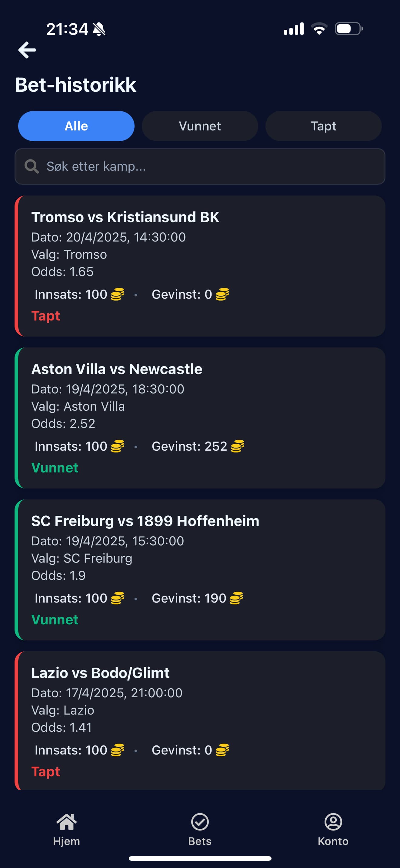Screen dimensions: 400x868
Task: Open Tromso vs Kristiansund BK bet
Action: (x=200, y=266)
